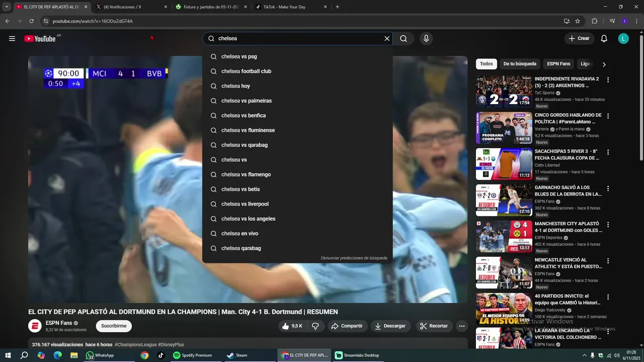The height and width of the screenshot is (362, 644).
Task: Select suggestion chelsea vs benfica
Action: click(297, 116)
